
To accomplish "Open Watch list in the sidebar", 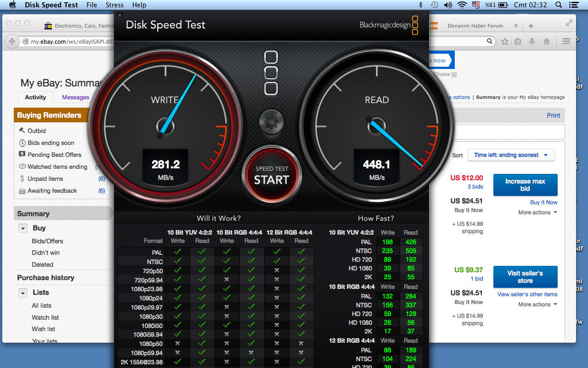I will coord(45,317).
